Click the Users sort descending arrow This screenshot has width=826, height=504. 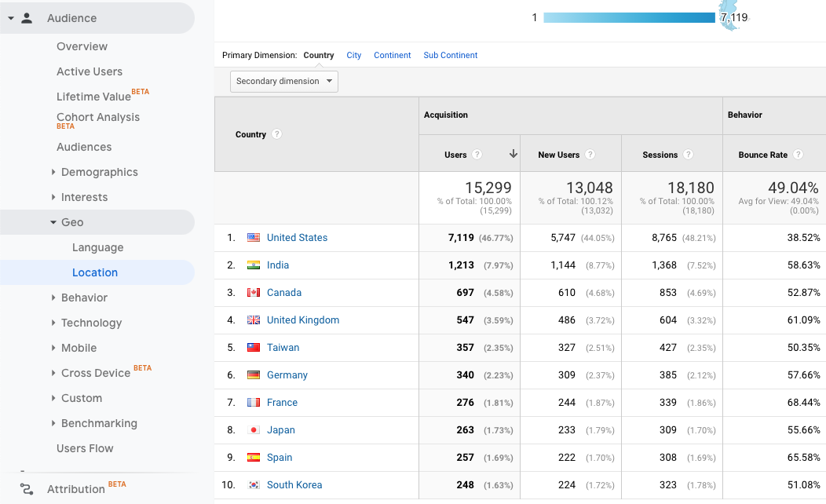[x=513, y=154]
